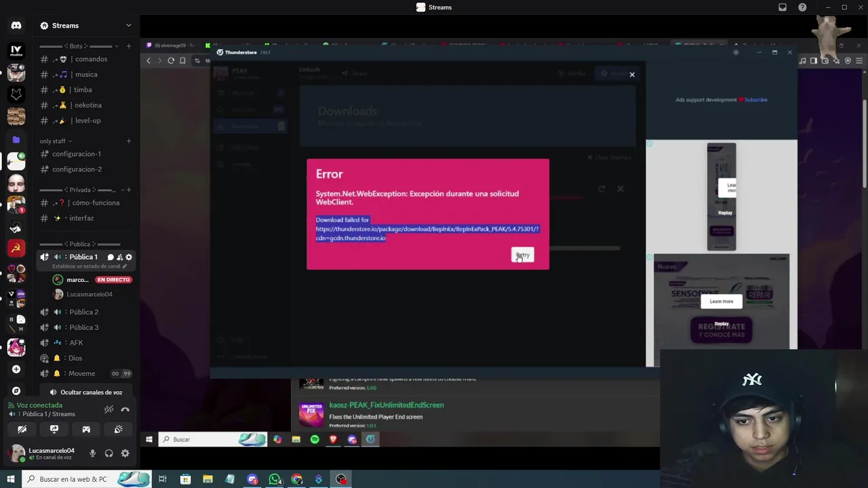
Task: Open Chrome from the Windows taskbar
Action: (x=297, y=479)
